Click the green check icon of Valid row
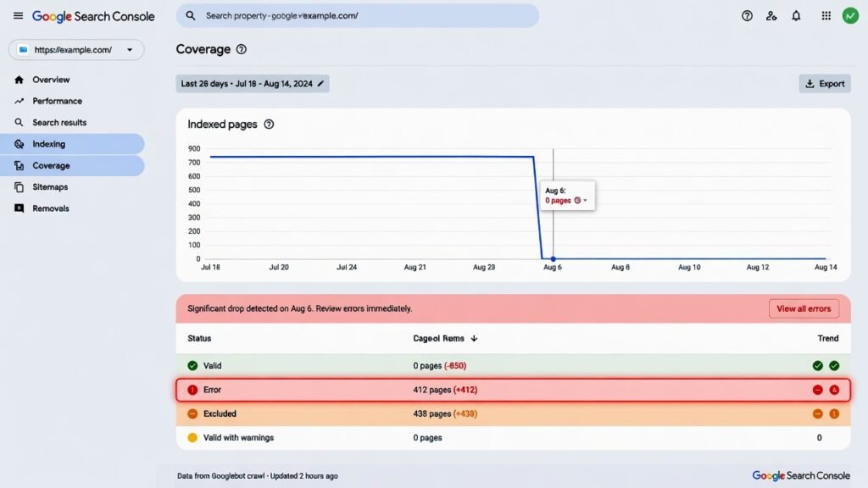Screen dimensions: 868x488 192,366
